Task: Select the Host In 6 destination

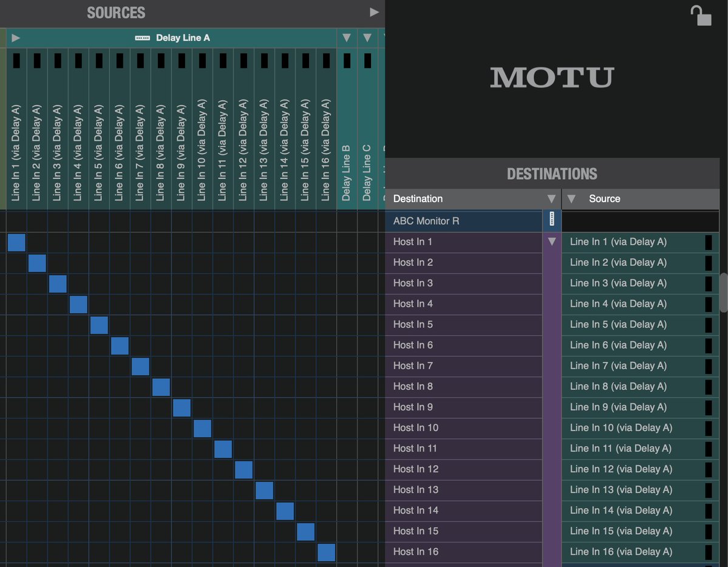Action: [464, 345]
